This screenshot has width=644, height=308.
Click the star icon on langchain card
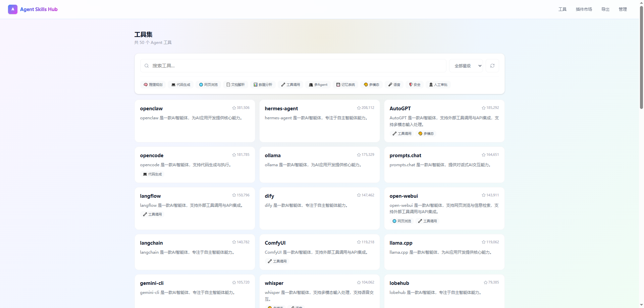[234, 242]
